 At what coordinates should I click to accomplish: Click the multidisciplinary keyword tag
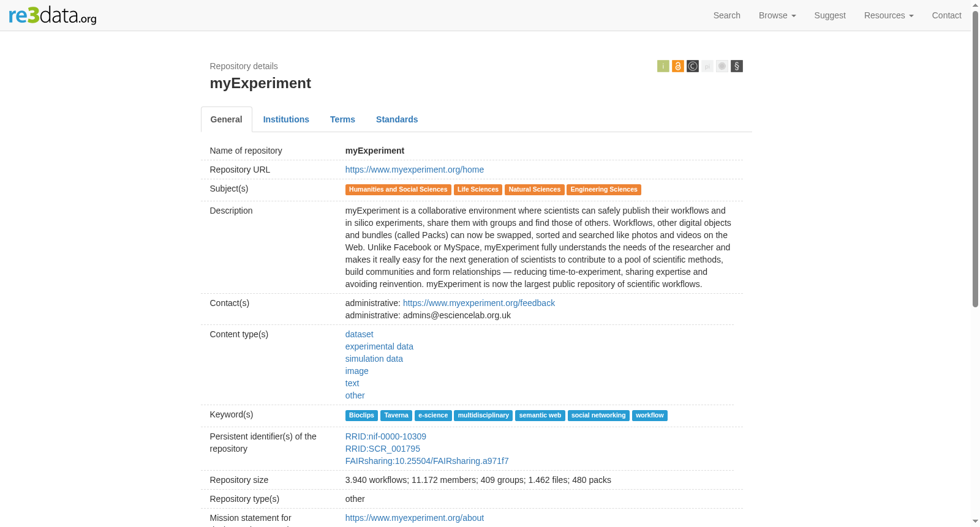[483, 416]
